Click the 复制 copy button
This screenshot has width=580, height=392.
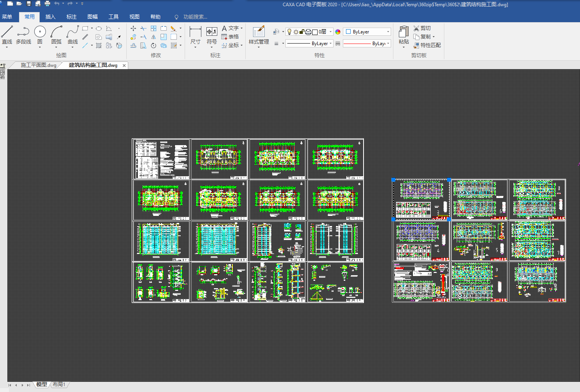[422, 37]
